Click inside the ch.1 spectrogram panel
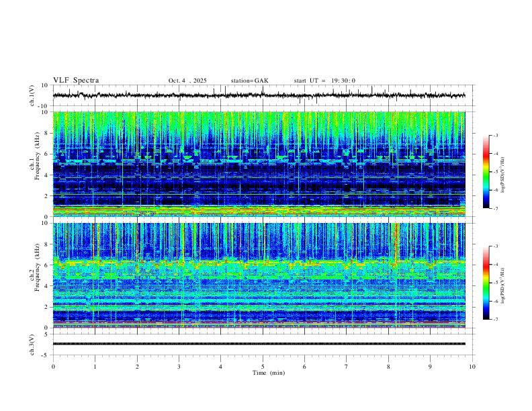Viewport: 532px width, 411px height. 259,164
